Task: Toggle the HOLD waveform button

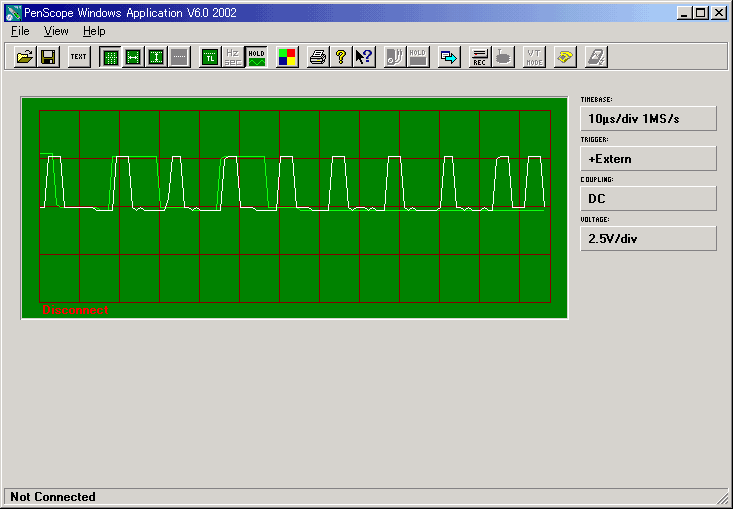Action: click(257, 57)
